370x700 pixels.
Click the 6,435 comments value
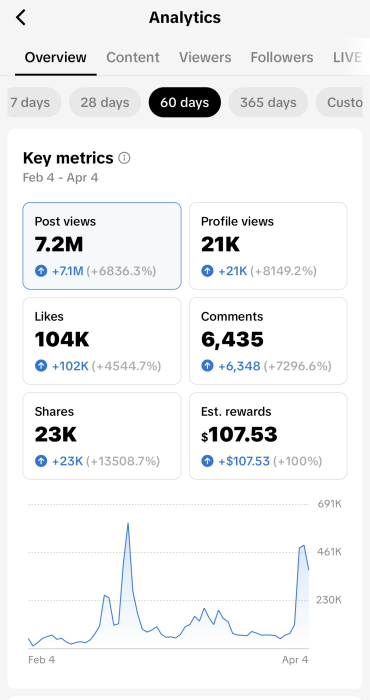pos(232,340)
